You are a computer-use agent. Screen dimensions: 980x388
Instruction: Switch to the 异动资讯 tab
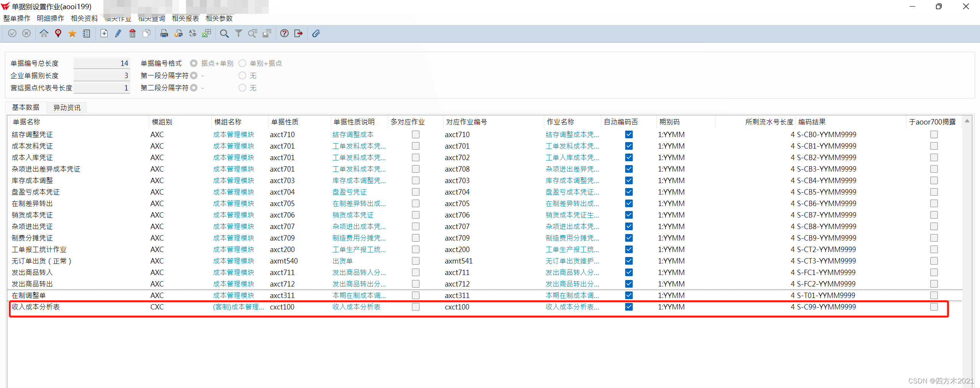click(x=66, y=108)
